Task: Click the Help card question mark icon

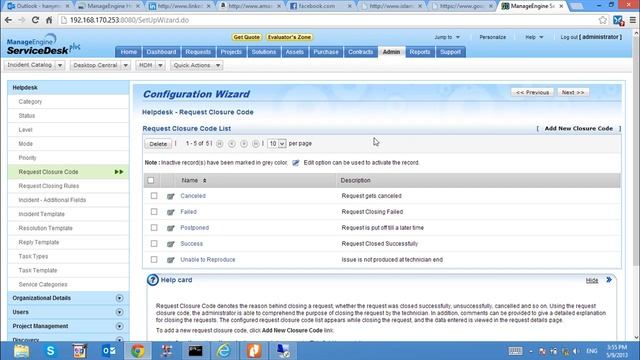Action: 153,280
